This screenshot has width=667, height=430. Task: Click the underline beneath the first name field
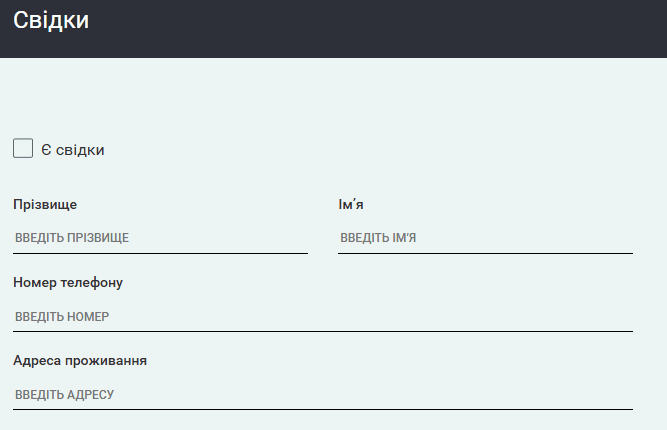click(x=485, y=253)
